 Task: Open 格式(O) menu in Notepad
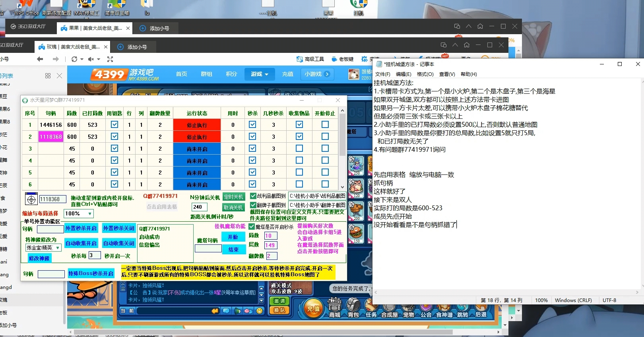click(425, 74)
